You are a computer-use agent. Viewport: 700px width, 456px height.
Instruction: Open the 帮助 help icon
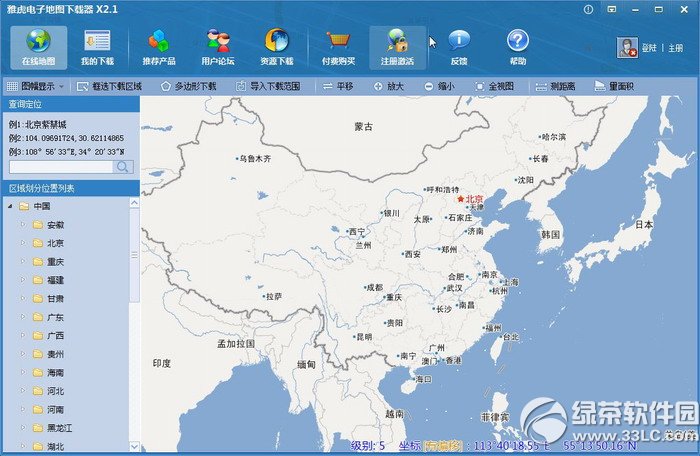click(x=518, y=47)
